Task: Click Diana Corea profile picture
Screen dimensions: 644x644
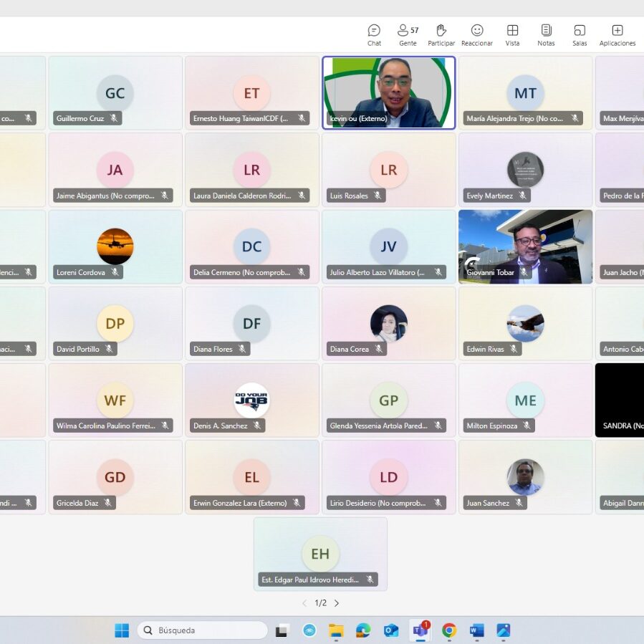Action: coord(388,324)
